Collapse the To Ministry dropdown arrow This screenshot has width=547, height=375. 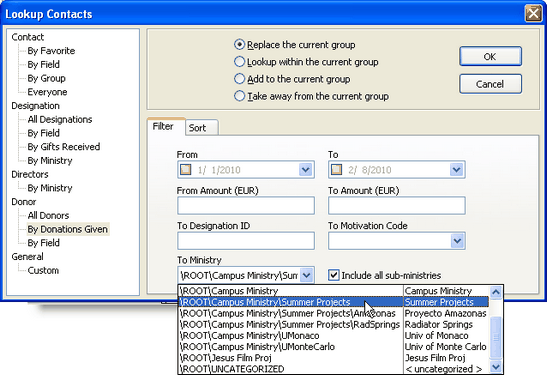tap(307, 275)
